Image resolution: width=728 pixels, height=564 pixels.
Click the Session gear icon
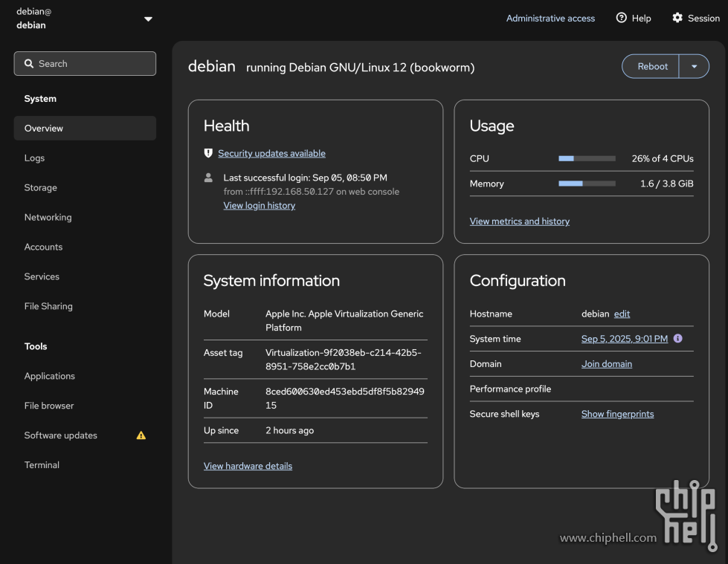tap(677, 18)
